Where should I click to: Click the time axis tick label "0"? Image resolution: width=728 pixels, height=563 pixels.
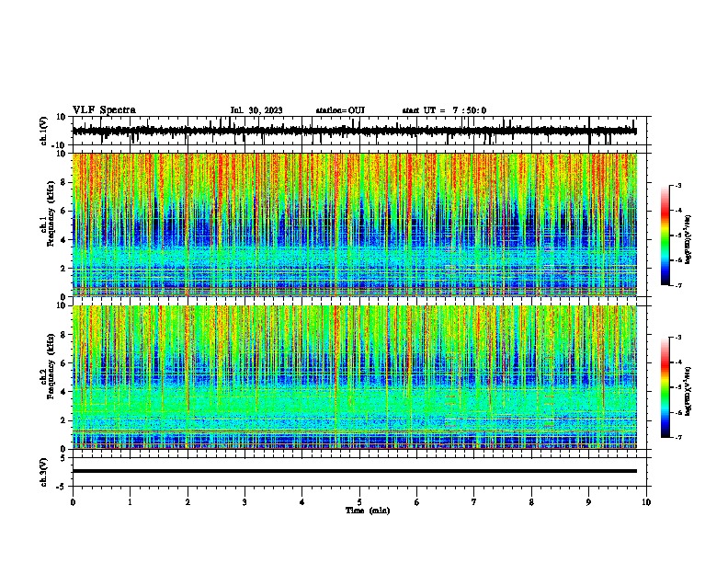pyautogui.click(x=73, y=502)
